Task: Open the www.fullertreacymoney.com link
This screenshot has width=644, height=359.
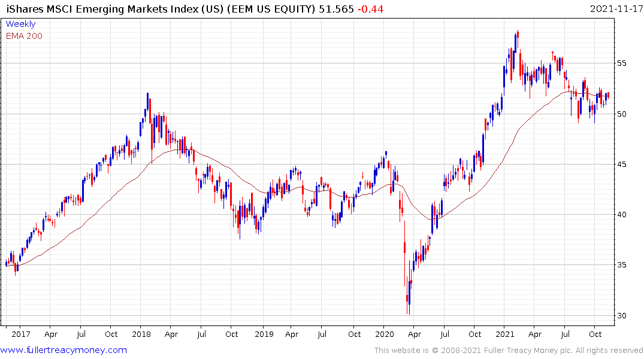Action: tap(64, 350)
